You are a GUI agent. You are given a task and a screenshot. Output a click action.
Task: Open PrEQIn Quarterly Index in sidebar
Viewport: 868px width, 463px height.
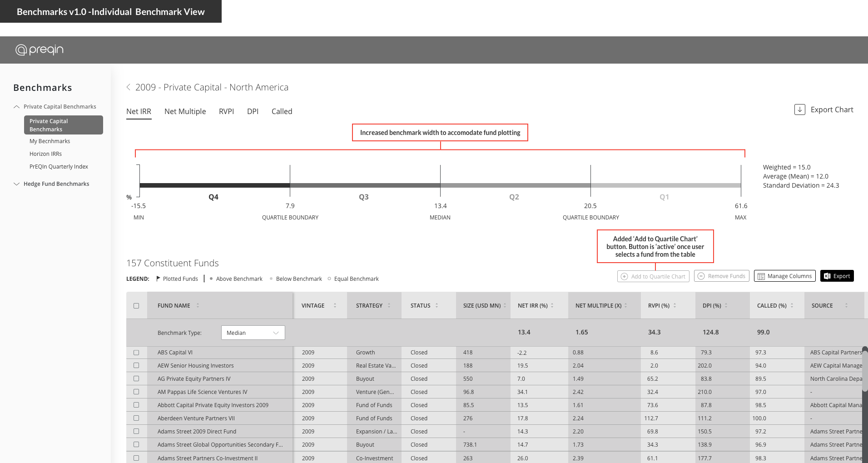pos(59,167)
